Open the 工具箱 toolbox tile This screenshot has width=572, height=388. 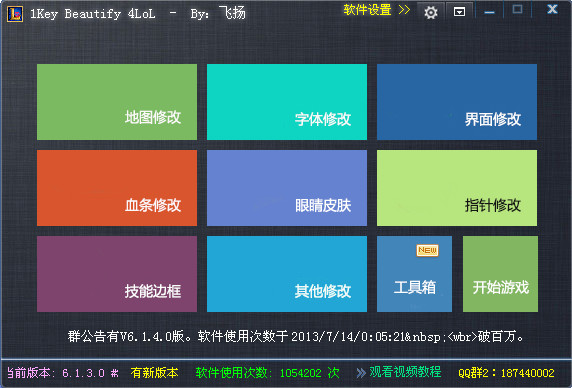click(x=414, y=274)
